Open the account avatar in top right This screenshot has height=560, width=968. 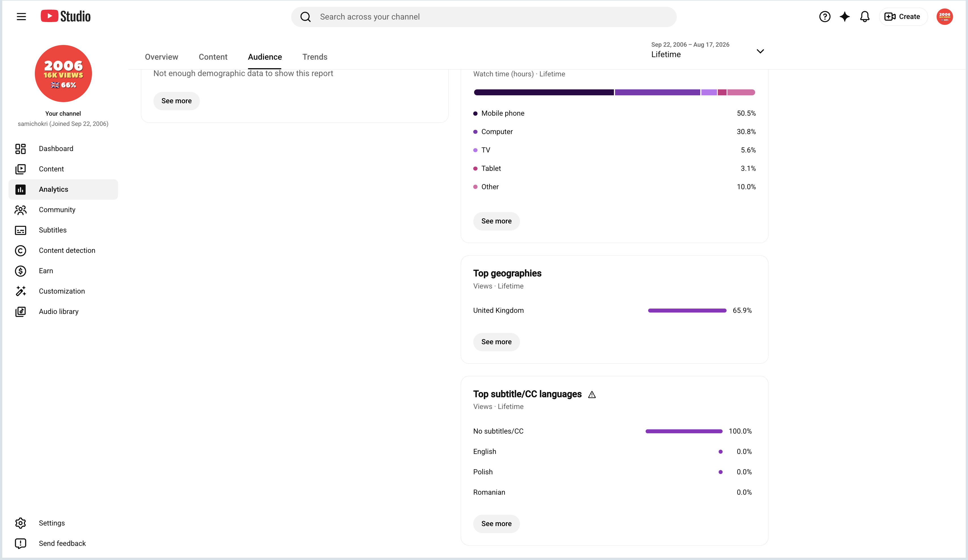(x=945, y=16)
